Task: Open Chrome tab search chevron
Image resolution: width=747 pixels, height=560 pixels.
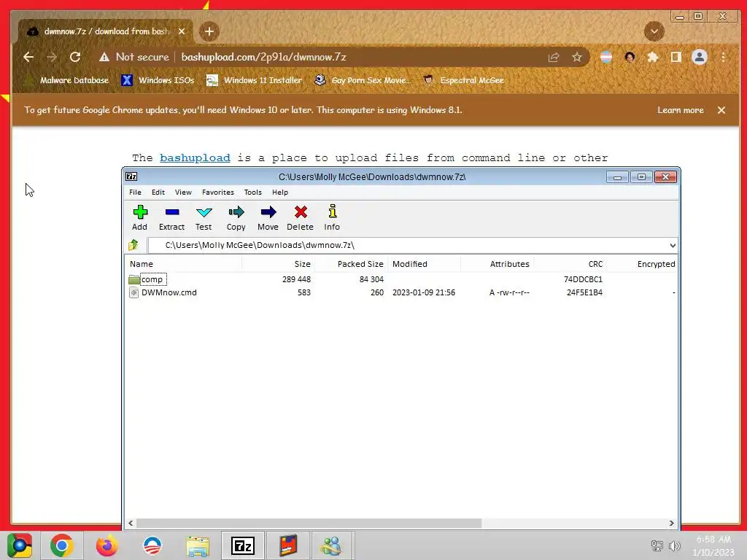Action: coord(654,31)
